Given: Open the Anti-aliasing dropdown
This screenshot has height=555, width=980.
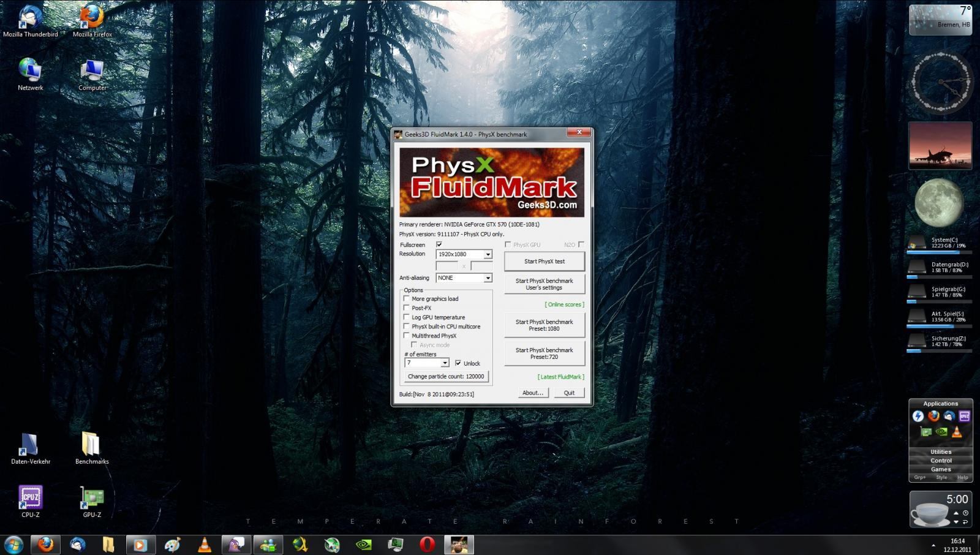Looking at the screenshot, I should pos(488,278).
